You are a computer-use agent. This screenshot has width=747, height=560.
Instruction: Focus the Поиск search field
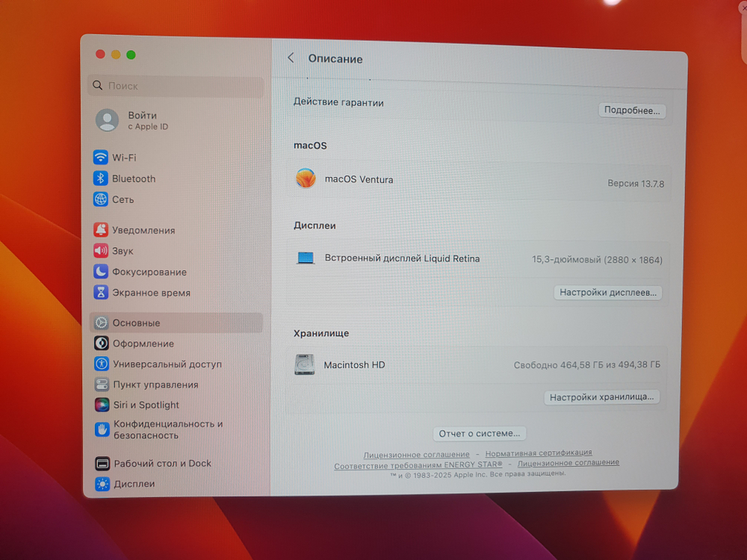[176, 86]
